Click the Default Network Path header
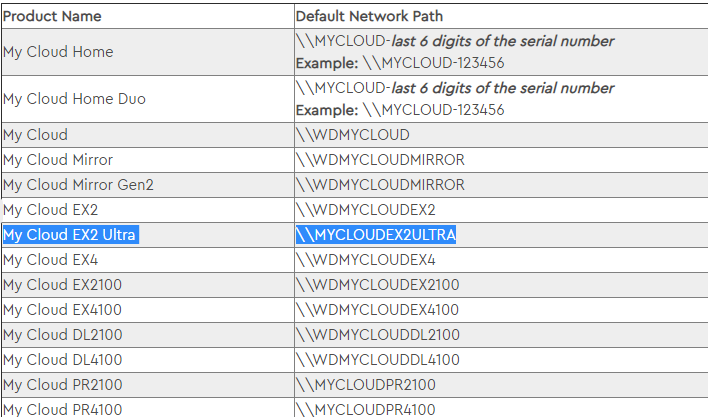The height and width of the screenshot is (417, 708). (x=369, y=16)
